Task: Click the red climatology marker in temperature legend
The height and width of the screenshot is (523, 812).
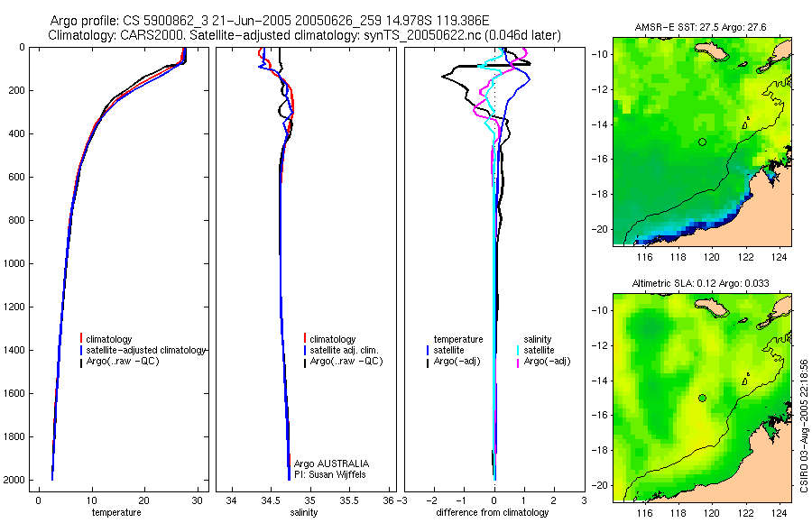Action: click(x=81, y=339)
